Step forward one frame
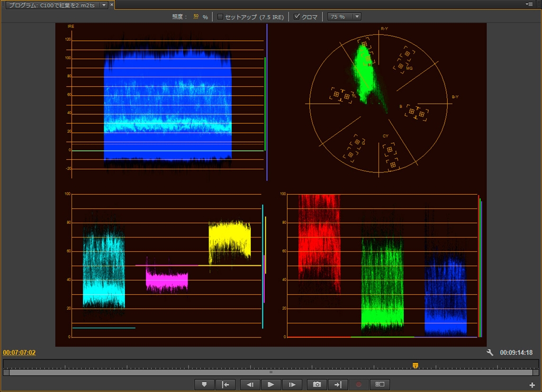This screenshot has width=542, height=392. tap(292, 385)
